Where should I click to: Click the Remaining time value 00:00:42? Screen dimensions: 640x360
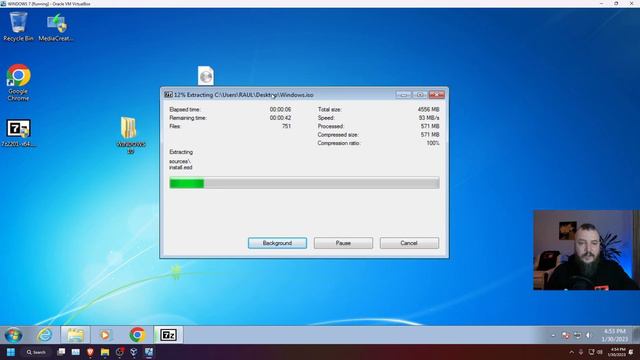click(x=280, y=118)
